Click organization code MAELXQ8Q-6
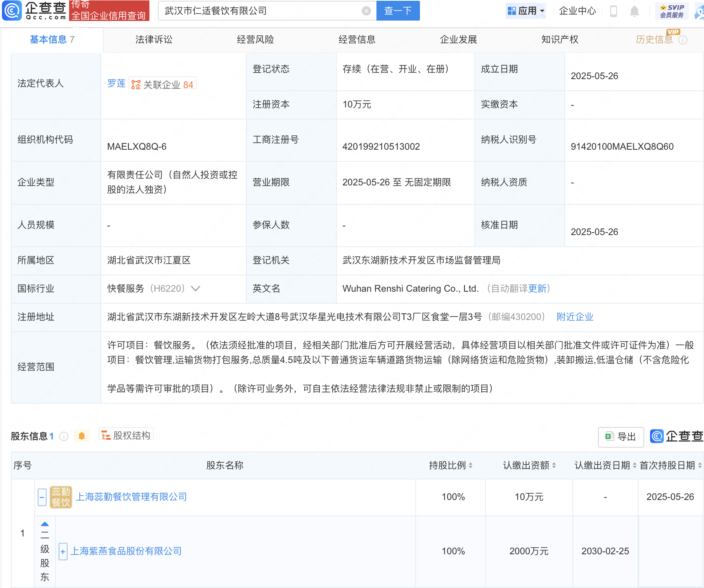This screenshot has width=704, height=588. [137, 147]
